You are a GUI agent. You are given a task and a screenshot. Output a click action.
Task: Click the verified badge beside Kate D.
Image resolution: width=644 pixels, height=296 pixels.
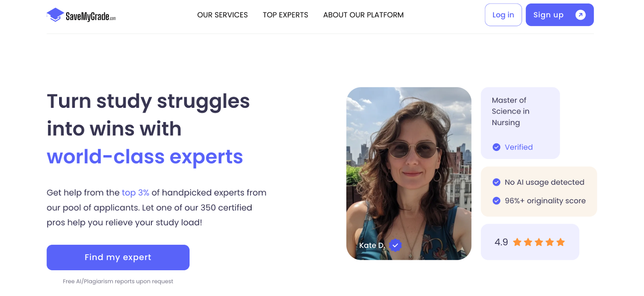click(x=395, y=245)
